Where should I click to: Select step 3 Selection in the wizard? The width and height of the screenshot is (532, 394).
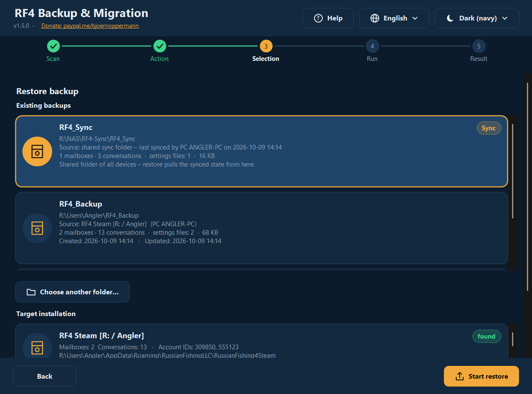(266, 46)
